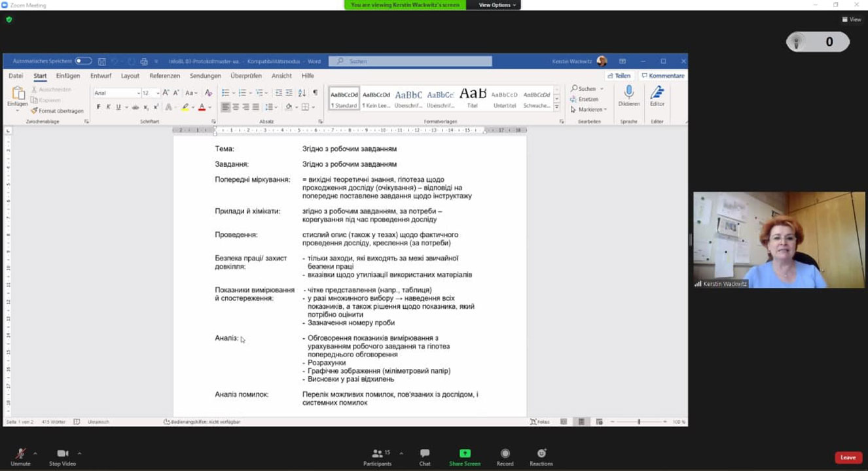Screen dimensions: 868x471
Task: Click the 415 Wörter word count
Action: point(53,422)
